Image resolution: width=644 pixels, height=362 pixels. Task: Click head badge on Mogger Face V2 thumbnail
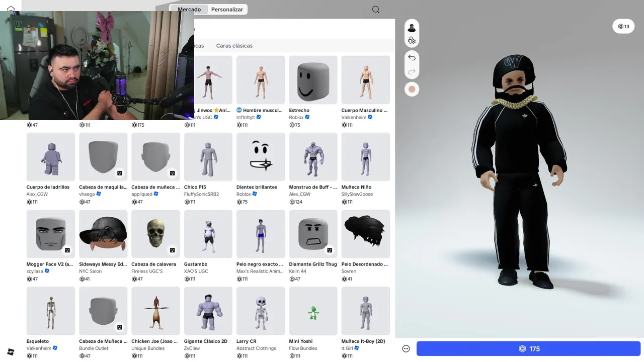tap(67, 250)
